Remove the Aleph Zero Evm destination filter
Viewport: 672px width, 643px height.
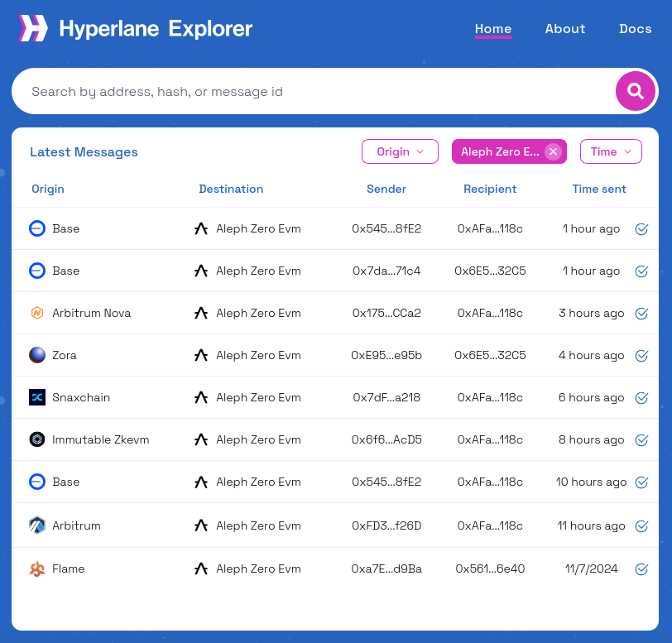point(554,151)
